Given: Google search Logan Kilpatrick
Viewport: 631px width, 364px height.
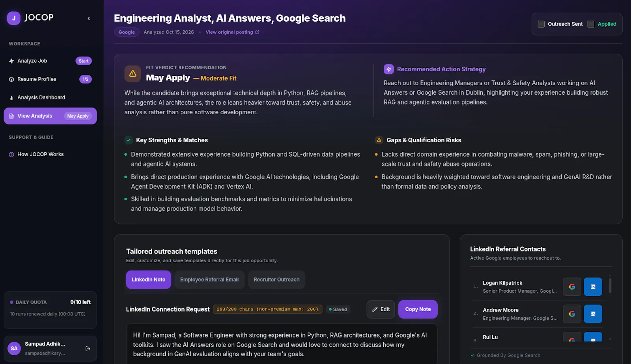Looking at the screenshot, I should pos(572,287).
